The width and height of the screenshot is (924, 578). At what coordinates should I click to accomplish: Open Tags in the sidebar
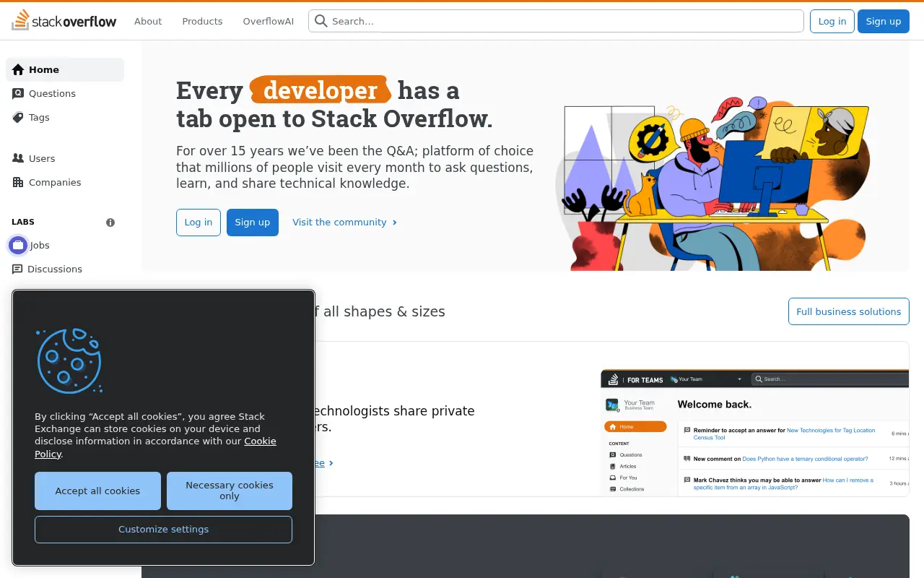pyautogui.click(x=65, y=117)
